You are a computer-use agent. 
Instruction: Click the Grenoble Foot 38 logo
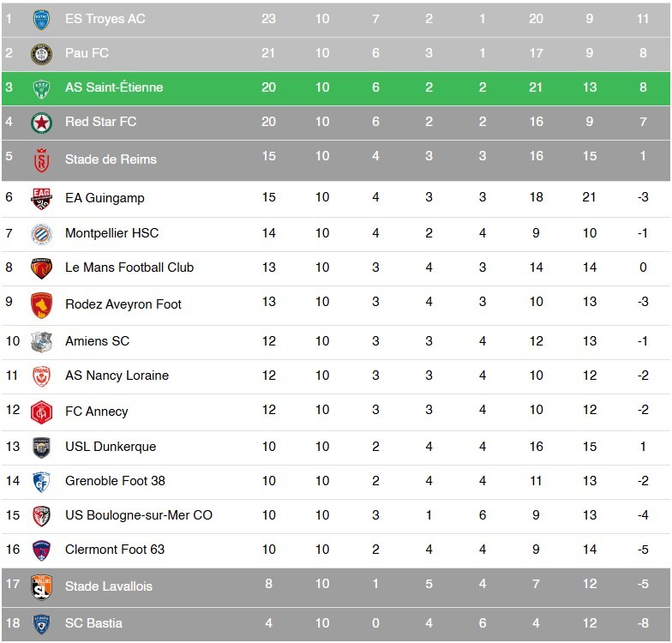tap(41, 481)
